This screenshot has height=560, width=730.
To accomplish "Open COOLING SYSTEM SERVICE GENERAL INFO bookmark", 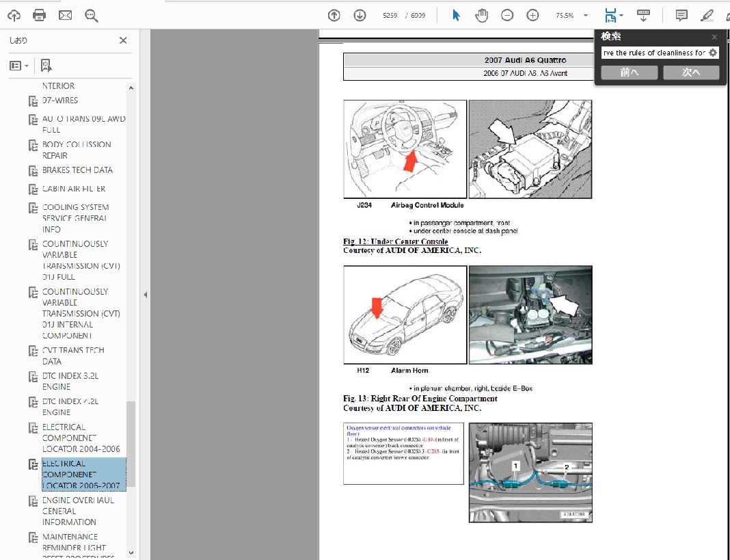I will tap(75, 218).
